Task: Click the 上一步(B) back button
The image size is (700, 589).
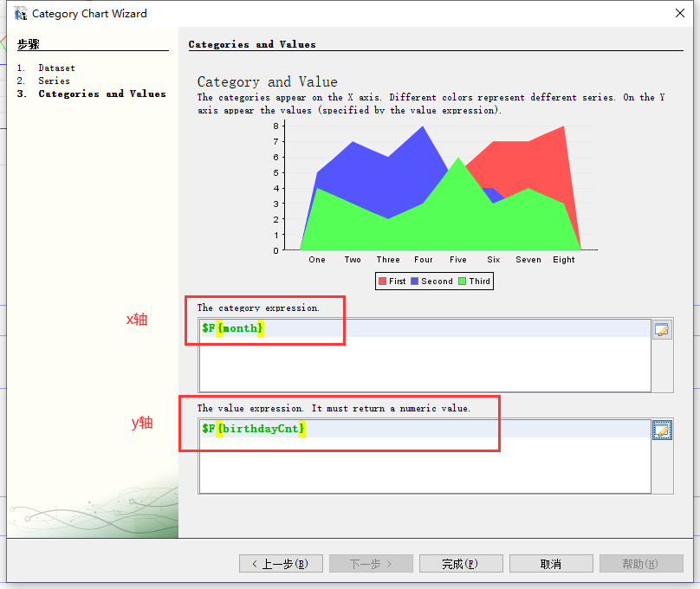Action: 281,564
